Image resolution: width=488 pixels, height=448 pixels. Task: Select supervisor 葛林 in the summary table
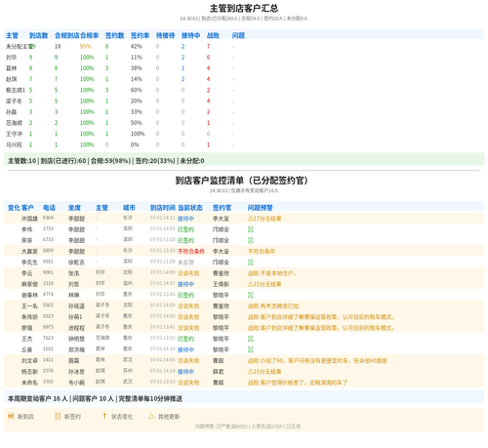[x=12, y=68]
